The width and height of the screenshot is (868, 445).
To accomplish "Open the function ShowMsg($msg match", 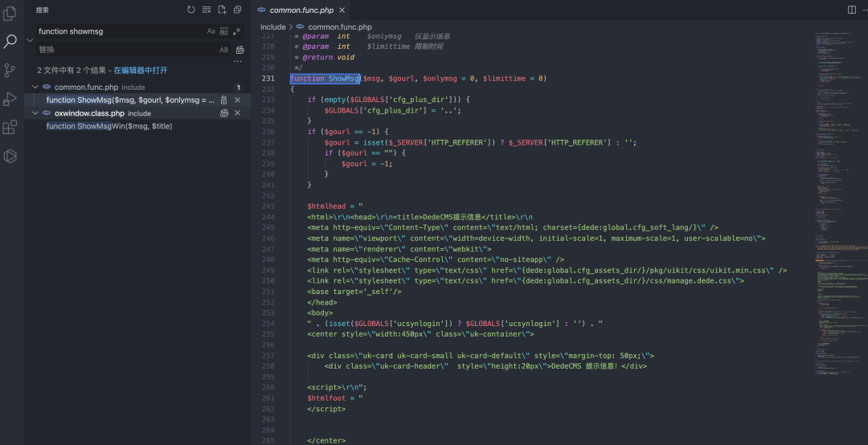I will (130, 100).
